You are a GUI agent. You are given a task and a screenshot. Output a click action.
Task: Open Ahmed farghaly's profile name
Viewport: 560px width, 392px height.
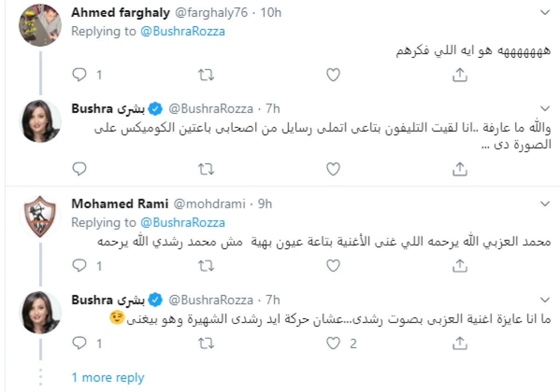(x=120, y=13)
